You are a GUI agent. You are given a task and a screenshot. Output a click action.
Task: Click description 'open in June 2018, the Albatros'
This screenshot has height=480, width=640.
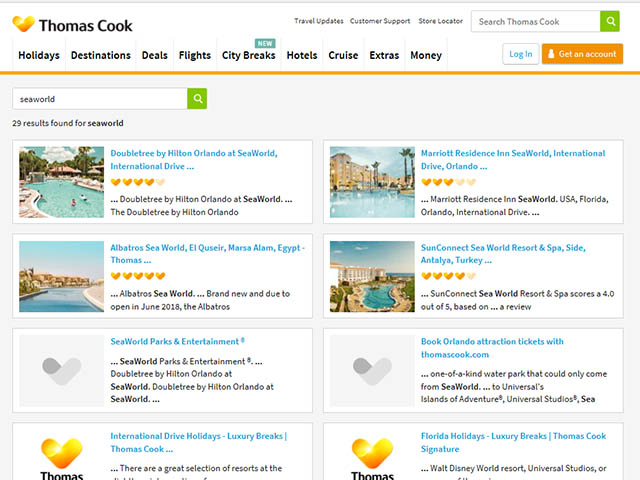pos(170,307)
